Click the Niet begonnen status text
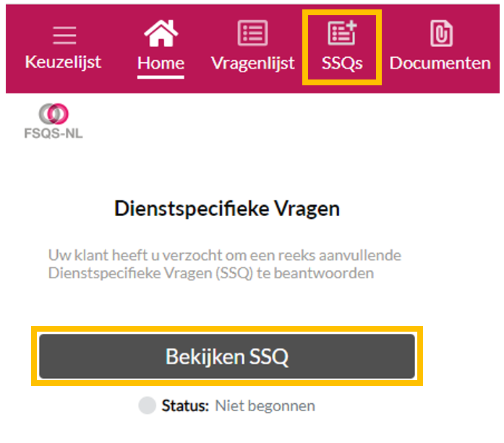This screenshot has width=504, height=443. (x=265, y=406)
